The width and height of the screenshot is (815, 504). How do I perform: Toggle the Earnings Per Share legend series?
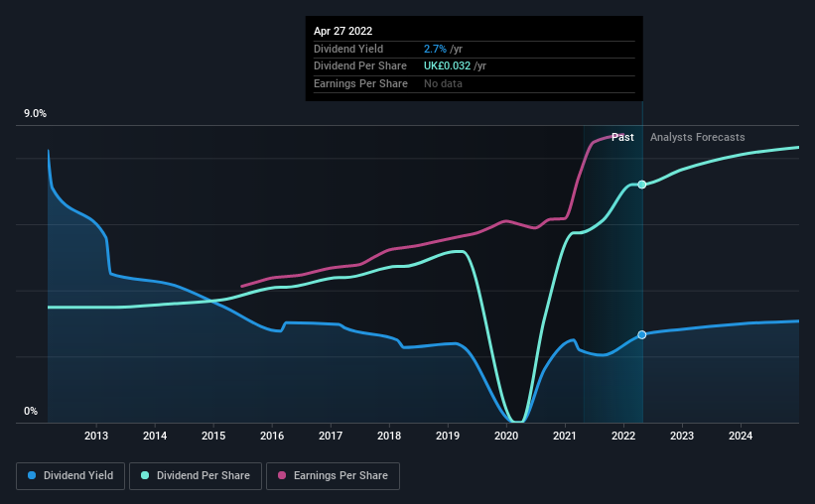pyautogui.click(x=333, y=476)
